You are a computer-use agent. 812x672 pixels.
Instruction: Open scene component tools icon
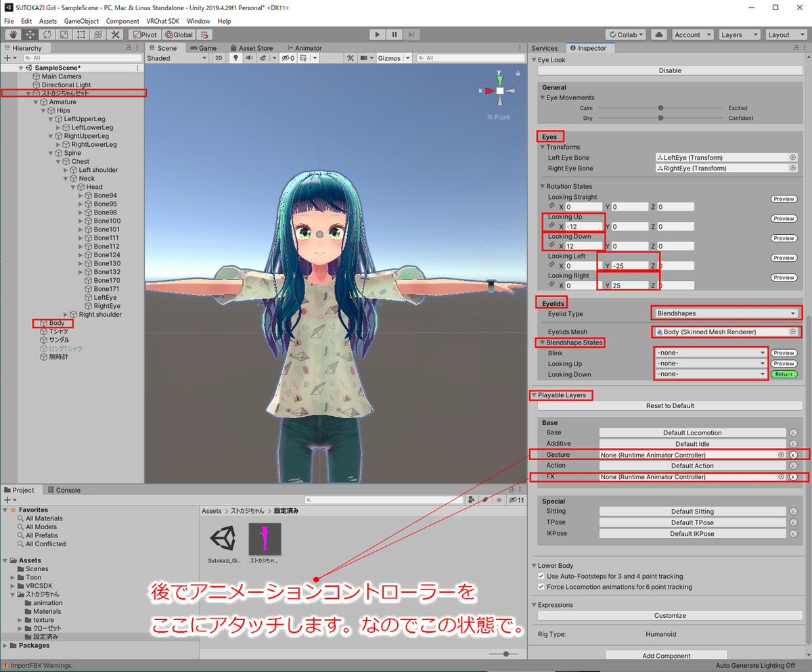pos(350,58)
